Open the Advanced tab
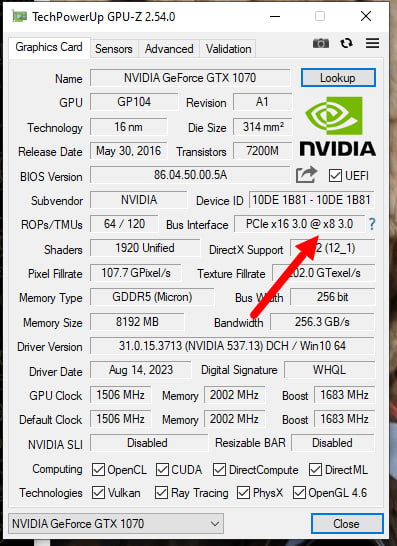This screenshot has height=546, width=397. (169, 49)
